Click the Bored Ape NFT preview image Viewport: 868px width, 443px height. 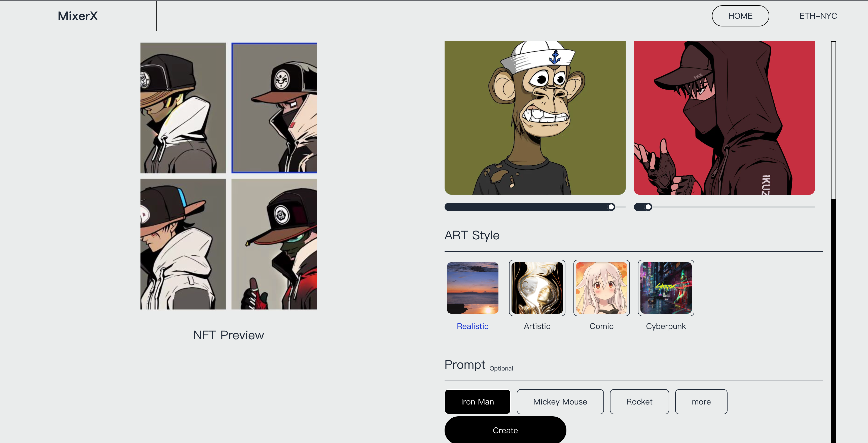point(535,118)
